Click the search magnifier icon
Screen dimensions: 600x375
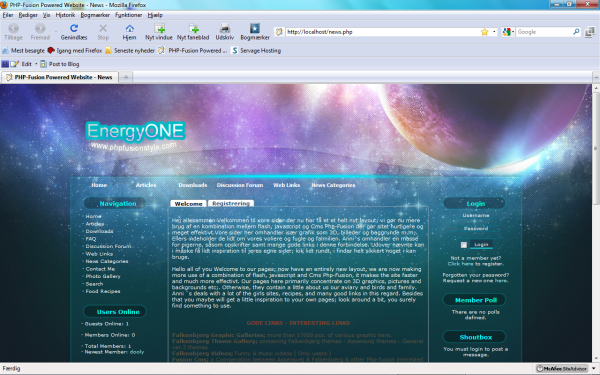[x=576, y=32]
